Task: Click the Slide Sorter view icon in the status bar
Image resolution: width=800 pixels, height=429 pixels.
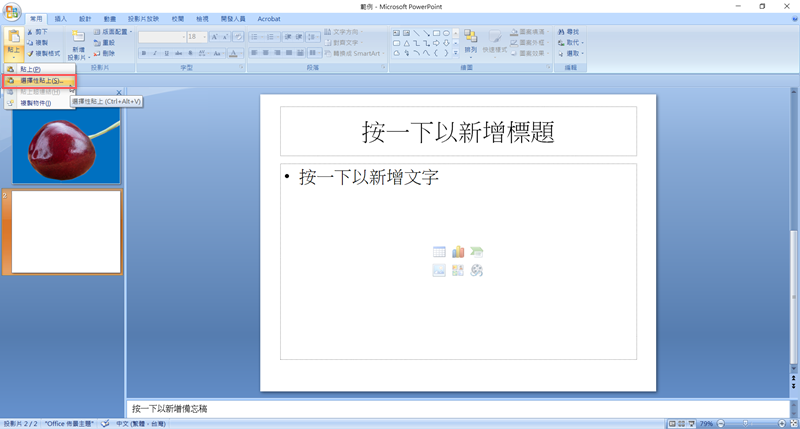Action: (681, 423)
